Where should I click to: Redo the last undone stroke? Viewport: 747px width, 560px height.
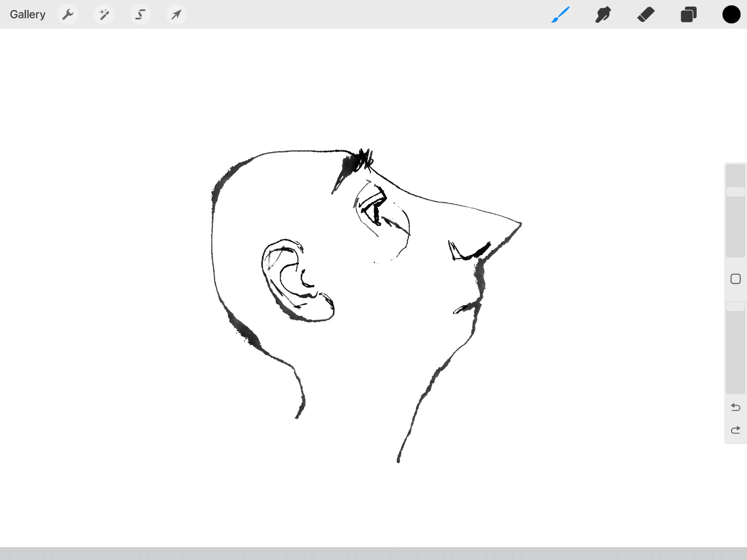tap(735, 430)
